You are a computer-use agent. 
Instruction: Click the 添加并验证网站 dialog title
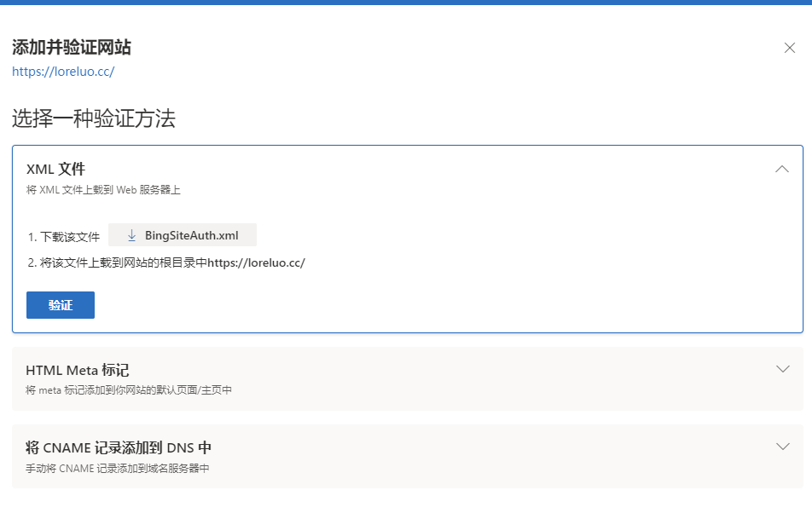(x=72, y=48)
